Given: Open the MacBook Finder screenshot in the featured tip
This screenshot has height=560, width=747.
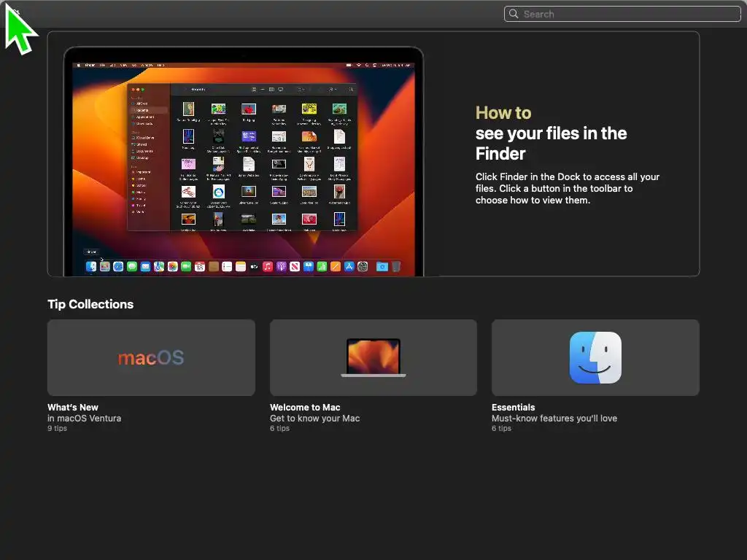Looking at the screenshot, I should click(244, 161).
